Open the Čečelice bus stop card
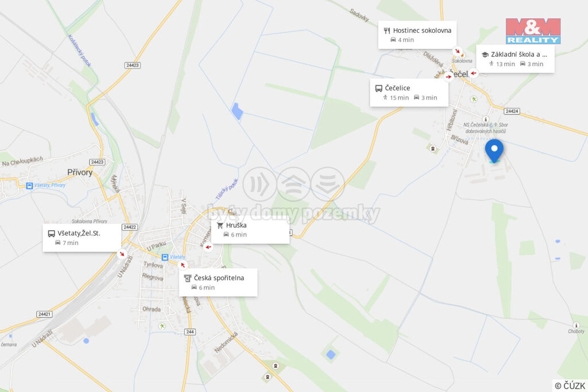This screenshot has height=392, width=588. point(409,92)
